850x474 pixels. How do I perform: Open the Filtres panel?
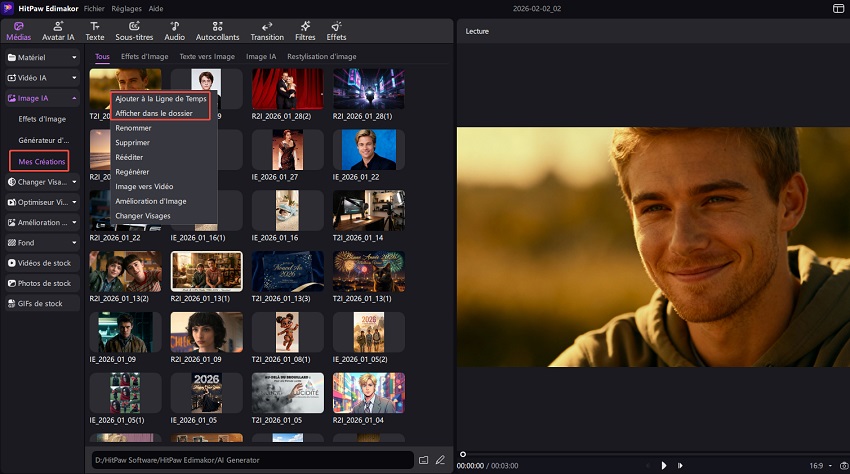305,30
